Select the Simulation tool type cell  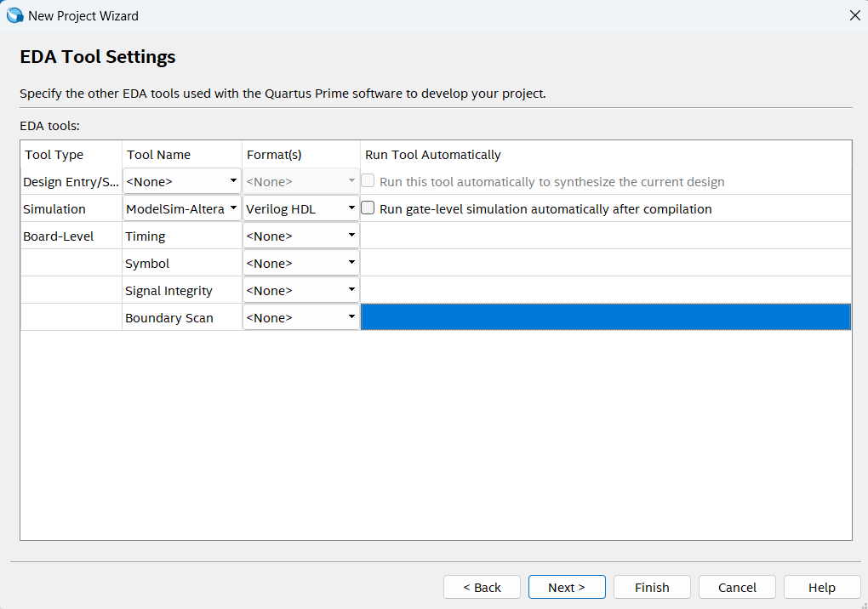71,208
